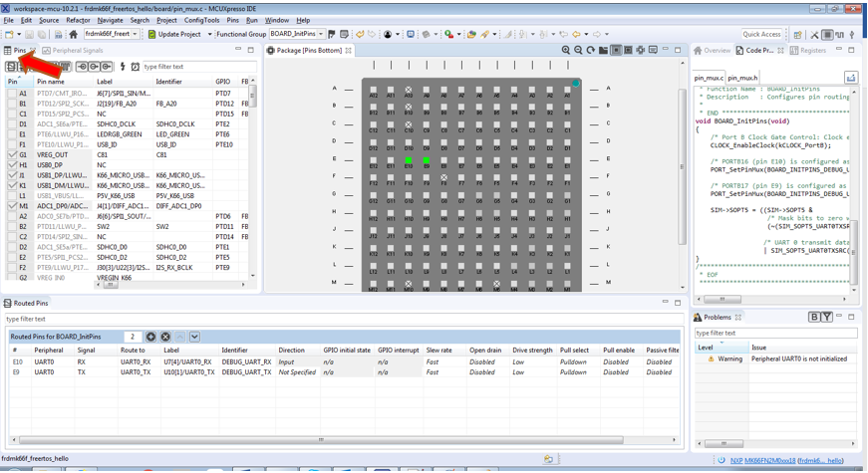Image resolution: width=868 pixels, height=473 pixels.
Task: Open the Refactor menu
Action: 78,20
